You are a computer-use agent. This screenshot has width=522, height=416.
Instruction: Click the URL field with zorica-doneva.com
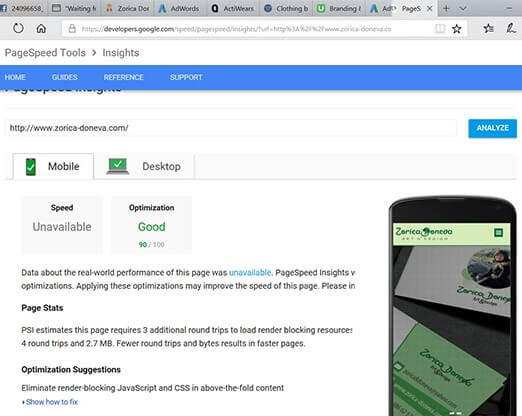(231, 128)
